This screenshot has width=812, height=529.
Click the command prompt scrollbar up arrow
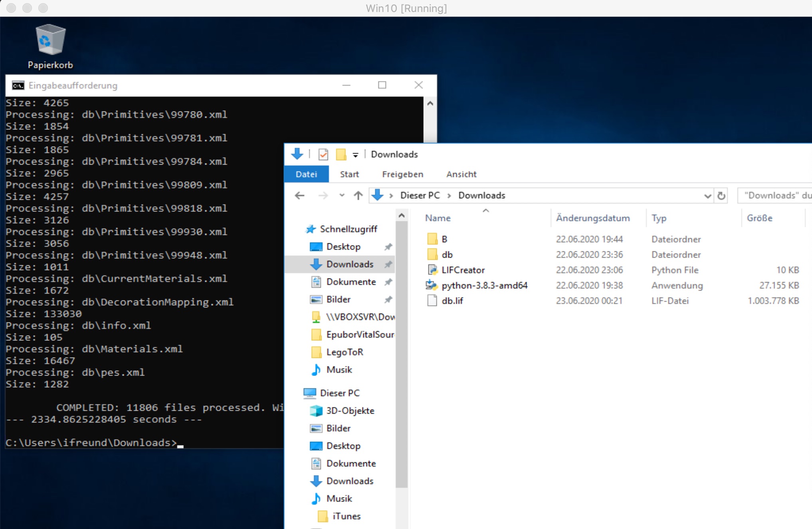click(x=430, y=103)
